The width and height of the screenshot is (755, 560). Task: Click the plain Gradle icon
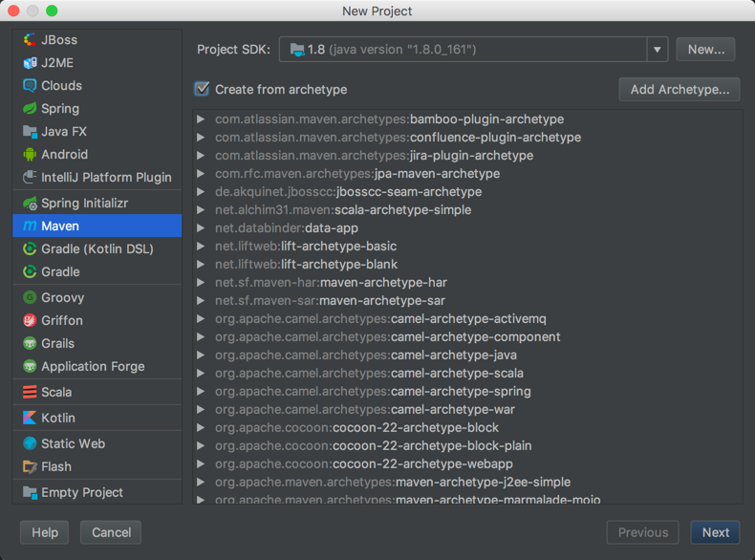click(x=30, y=271)
